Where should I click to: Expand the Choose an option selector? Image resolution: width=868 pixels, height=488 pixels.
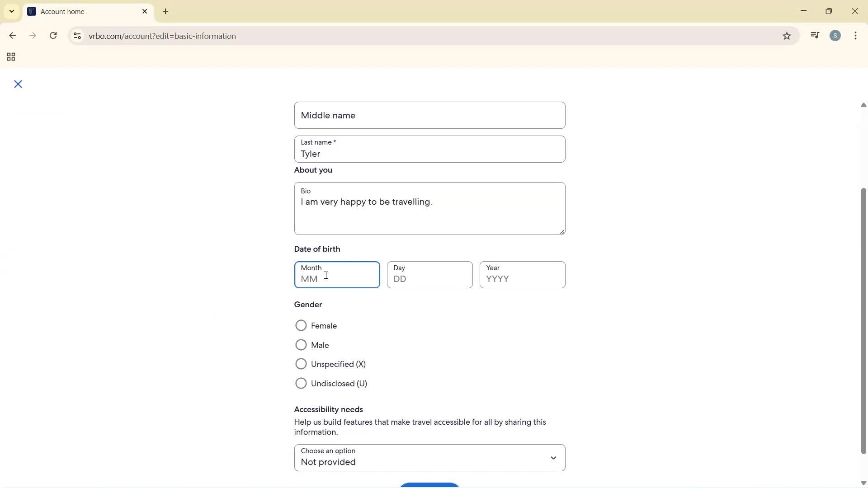[x=553, y=458]
